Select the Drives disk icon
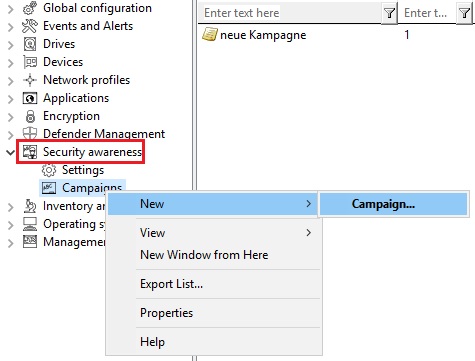Viewport: 475px width, 361px height. [30, 44]
